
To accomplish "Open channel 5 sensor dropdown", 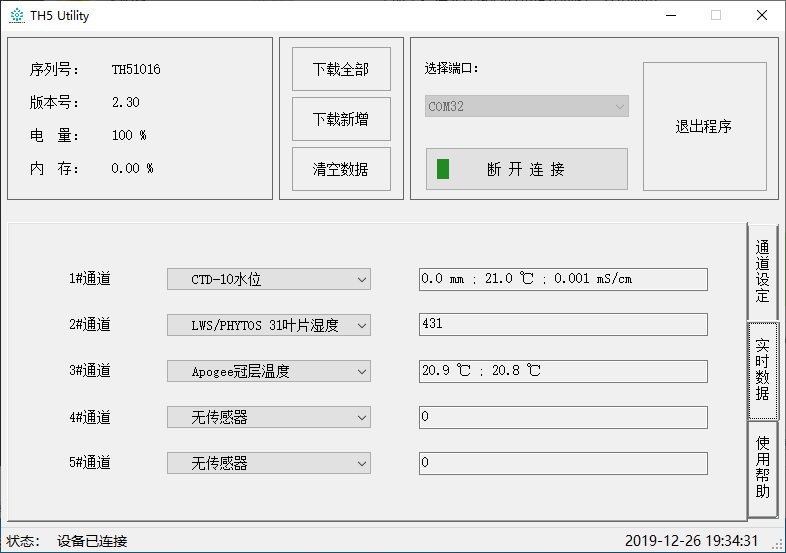I will pyautogui.click(x=268, y=463).
